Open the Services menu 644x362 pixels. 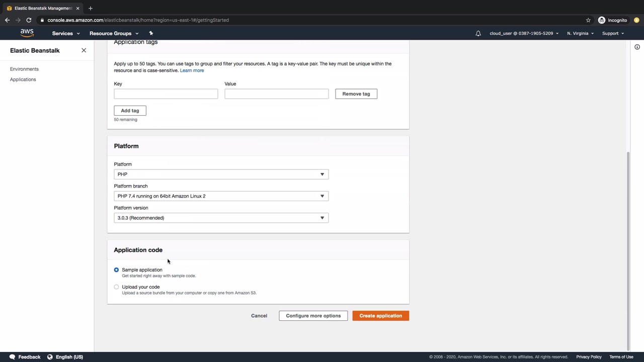click(x=65, y=33)
